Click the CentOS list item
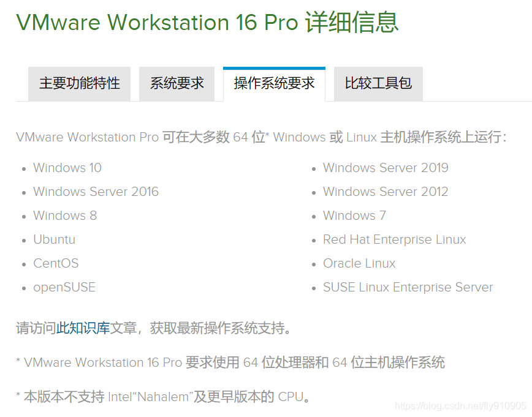The width and height of the screenshot is (532, 417). 56,263
